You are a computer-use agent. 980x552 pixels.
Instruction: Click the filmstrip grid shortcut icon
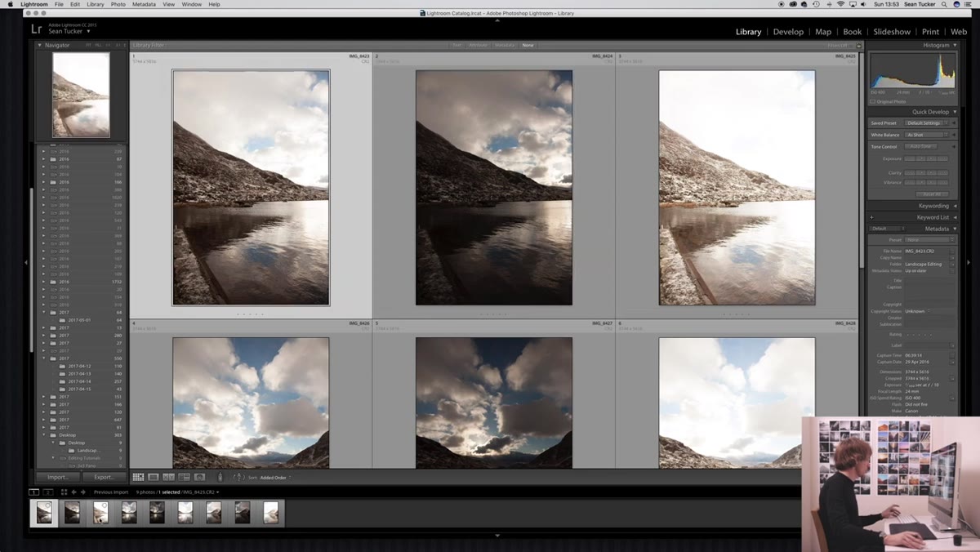click(x=65, y=492)
